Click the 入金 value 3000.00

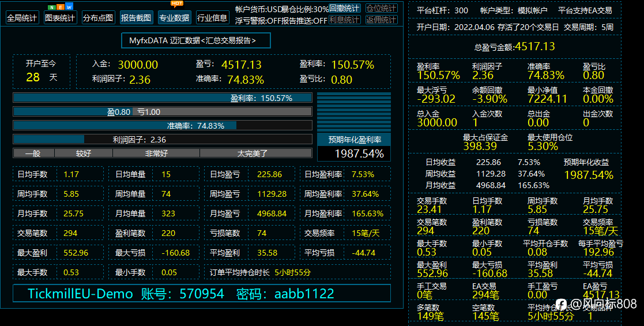click(x=138, y=65)
